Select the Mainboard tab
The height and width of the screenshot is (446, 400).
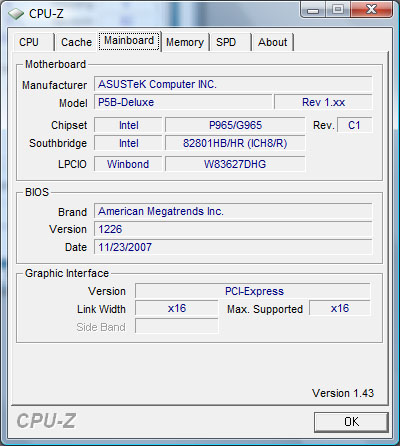(129, 41)
